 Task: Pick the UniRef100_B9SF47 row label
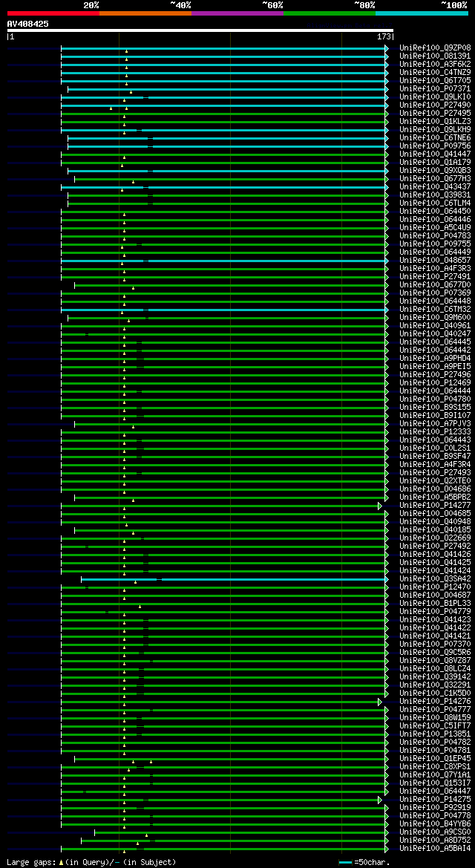pyautogui.click(x=435, y=457)
